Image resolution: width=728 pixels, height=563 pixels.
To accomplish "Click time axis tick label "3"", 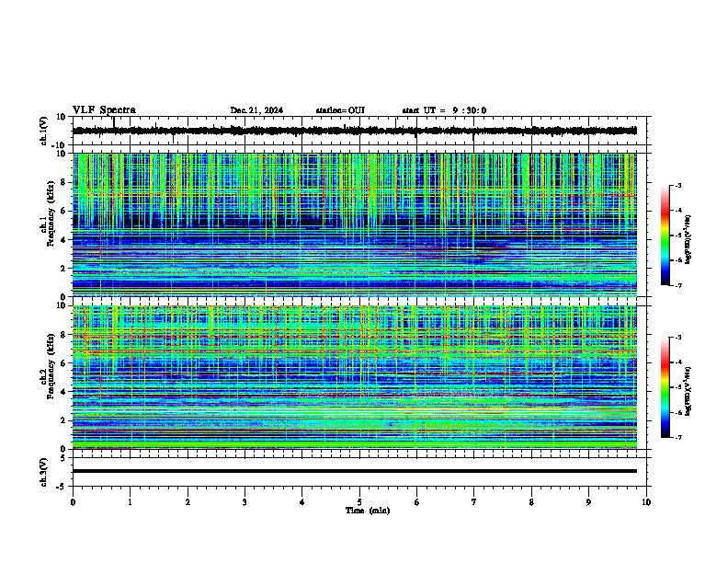I will click(245, 502).
